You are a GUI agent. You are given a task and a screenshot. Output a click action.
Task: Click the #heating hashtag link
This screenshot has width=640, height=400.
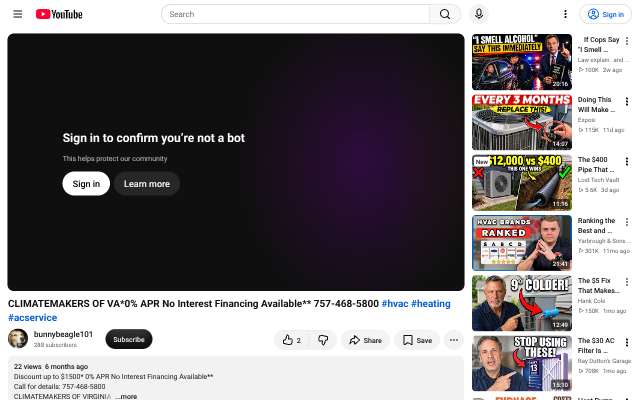[431, 304]
